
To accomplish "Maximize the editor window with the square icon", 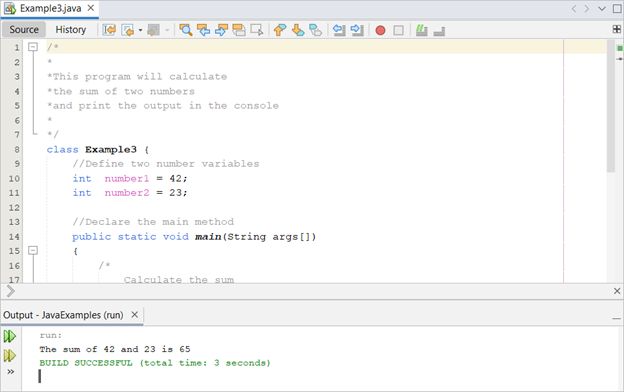I will 617,8.
